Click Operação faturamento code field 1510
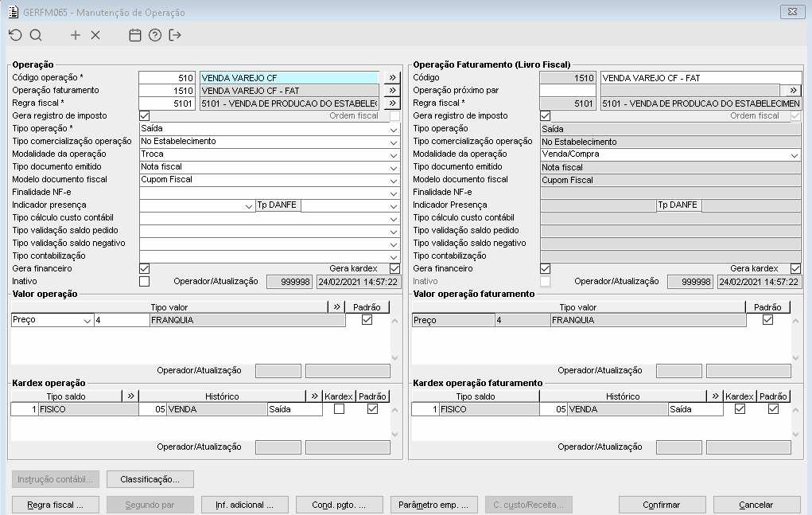This screenshot has height=515, width=812. (x=167, y=91)
